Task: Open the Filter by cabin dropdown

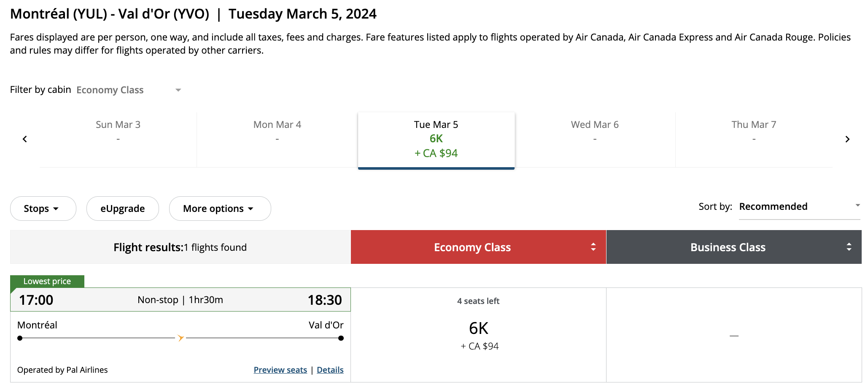Action: [x=129, y=90]
